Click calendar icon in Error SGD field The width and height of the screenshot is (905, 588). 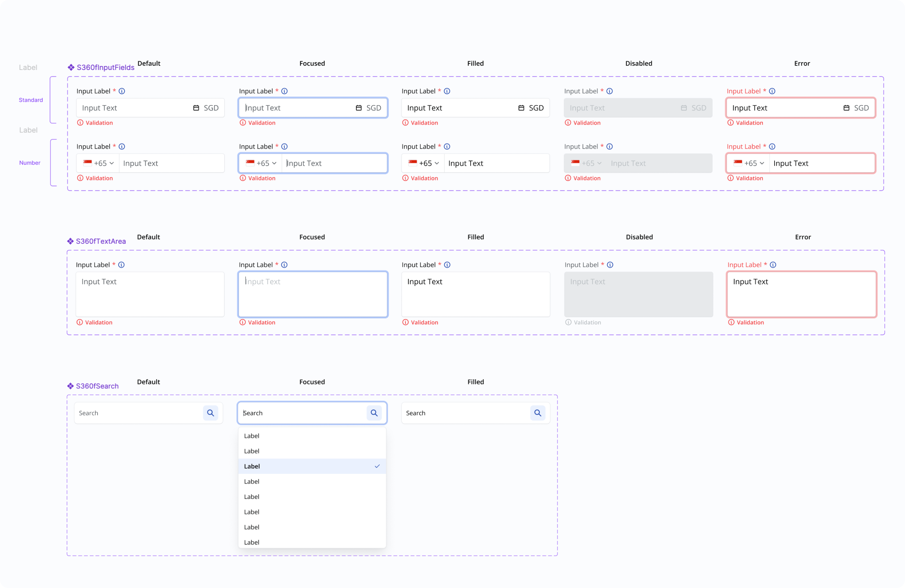pyautogui.click(x=846, y=108)
